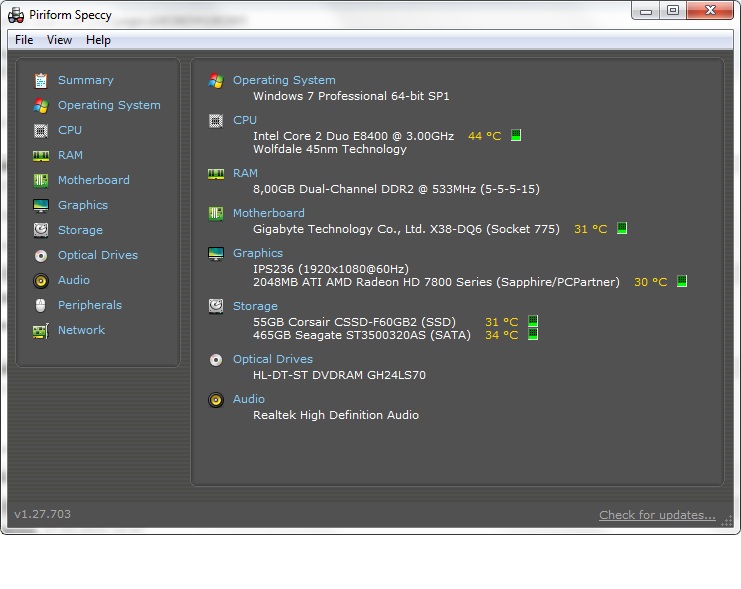Click '465GB Seagate ST3500320AS (SATA)' line
741x589 pixels.
(x=362, y=335)
